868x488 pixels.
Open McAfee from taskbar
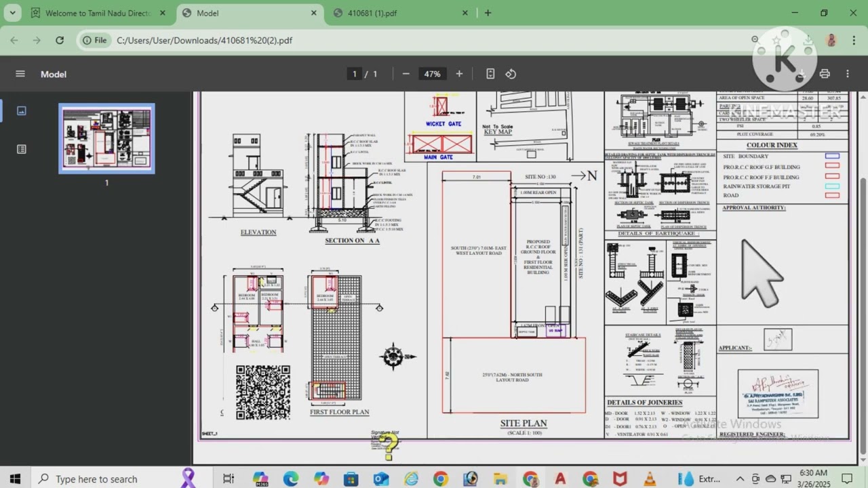pyautogui.click(x=620, y=479)
